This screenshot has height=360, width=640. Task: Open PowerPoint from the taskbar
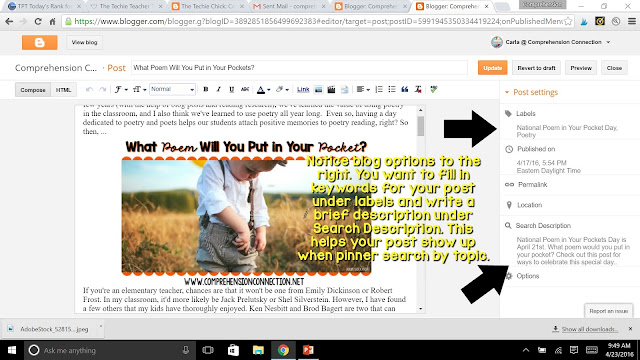[x=308, y=350]
